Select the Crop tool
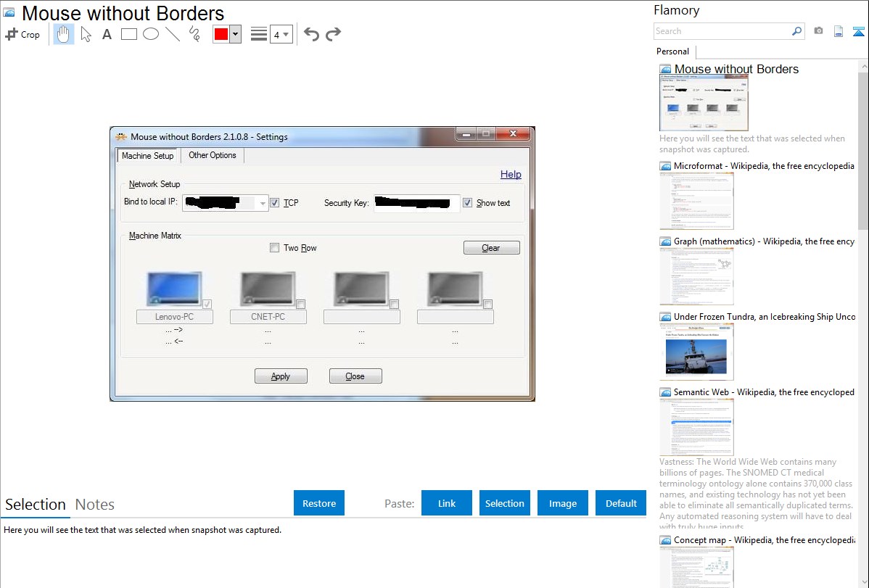 [22, 34]
